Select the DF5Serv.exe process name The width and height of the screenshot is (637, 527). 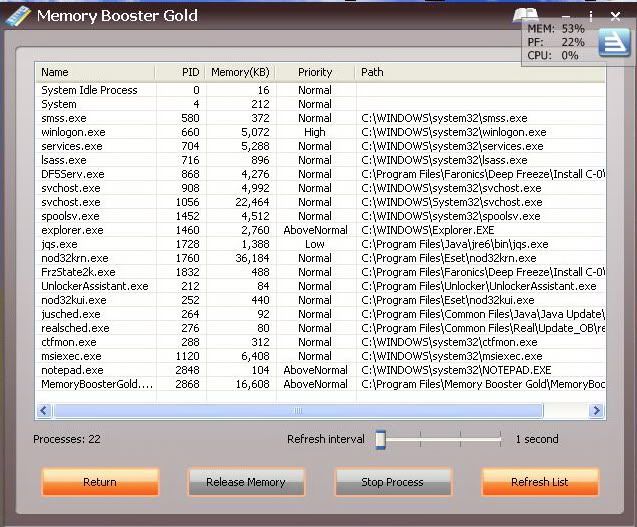pos(73,174)
